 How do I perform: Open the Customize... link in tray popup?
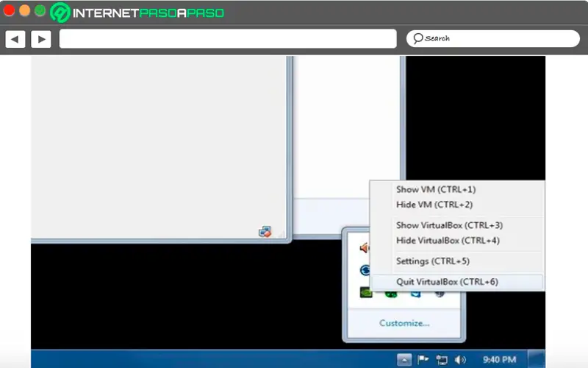(404, 323)
